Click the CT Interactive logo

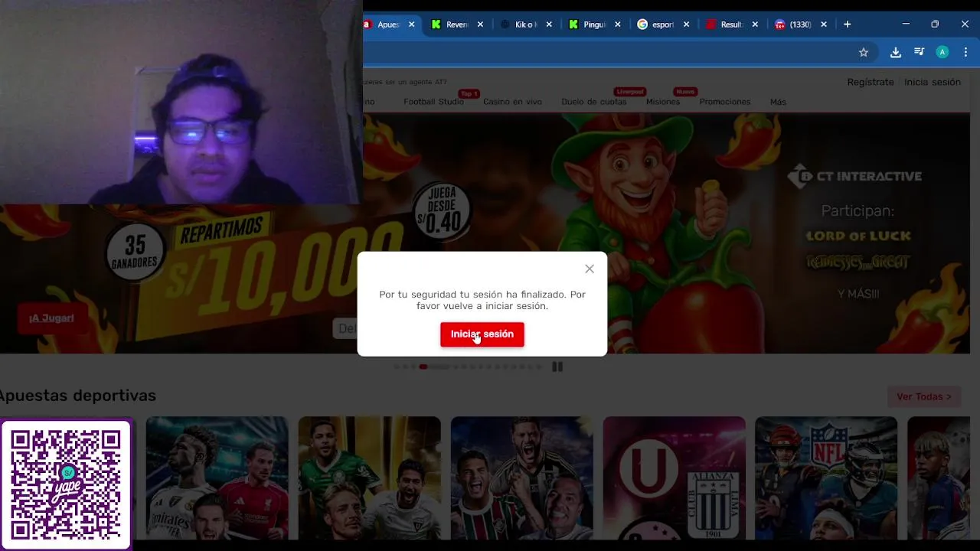854,177
